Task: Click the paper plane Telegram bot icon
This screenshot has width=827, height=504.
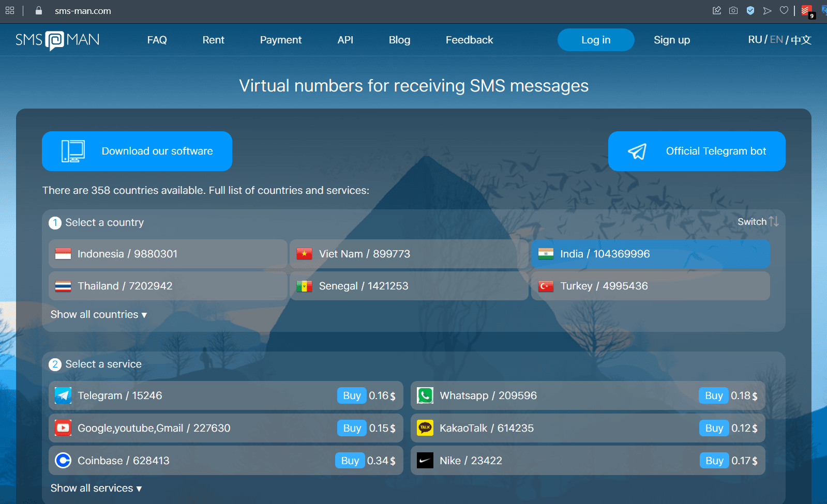Action: click(637, 151)
